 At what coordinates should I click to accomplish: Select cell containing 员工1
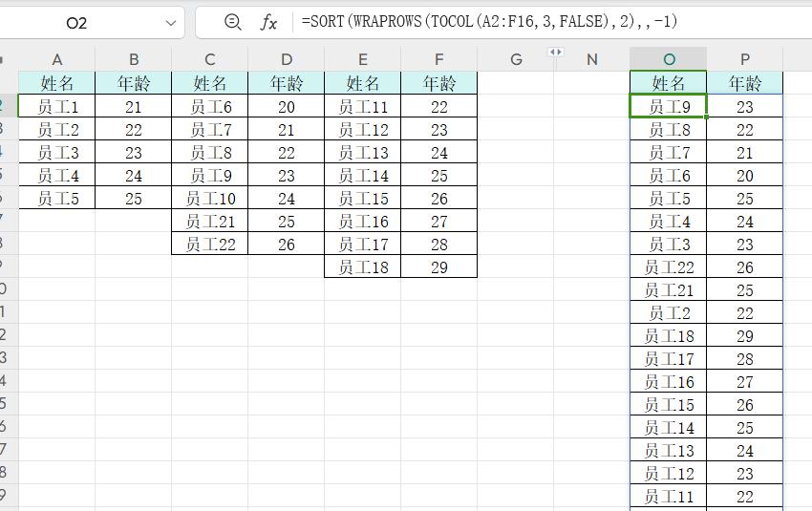(57, 106)
